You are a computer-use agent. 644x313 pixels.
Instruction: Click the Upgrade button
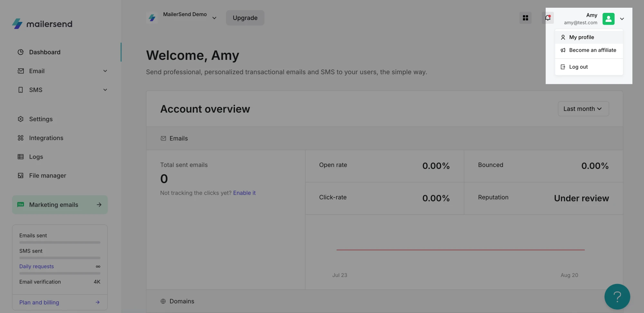[x=245, y=18]
